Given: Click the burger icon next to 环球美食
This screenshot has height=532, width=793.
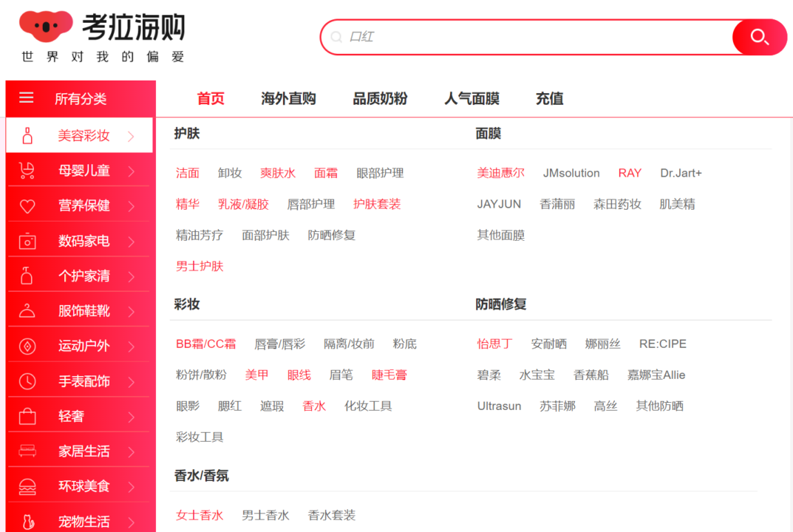Looking at the screenshot, I should click(27, 486).
